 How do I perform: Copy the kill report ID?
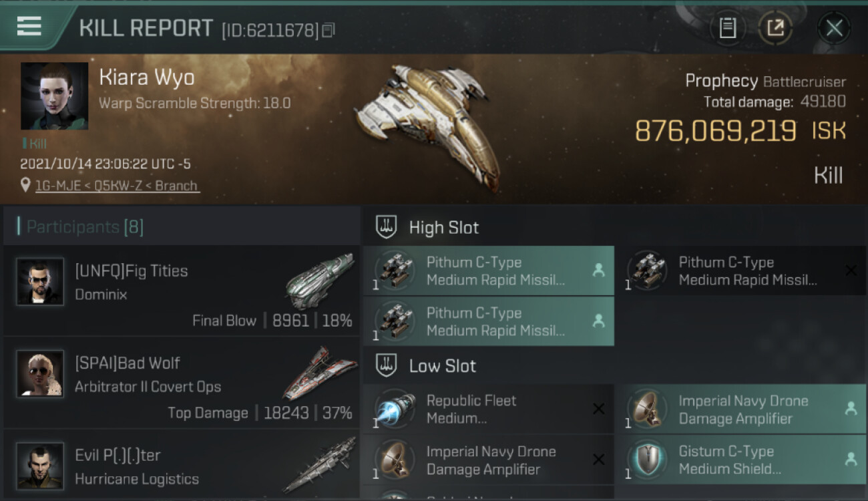328,30
